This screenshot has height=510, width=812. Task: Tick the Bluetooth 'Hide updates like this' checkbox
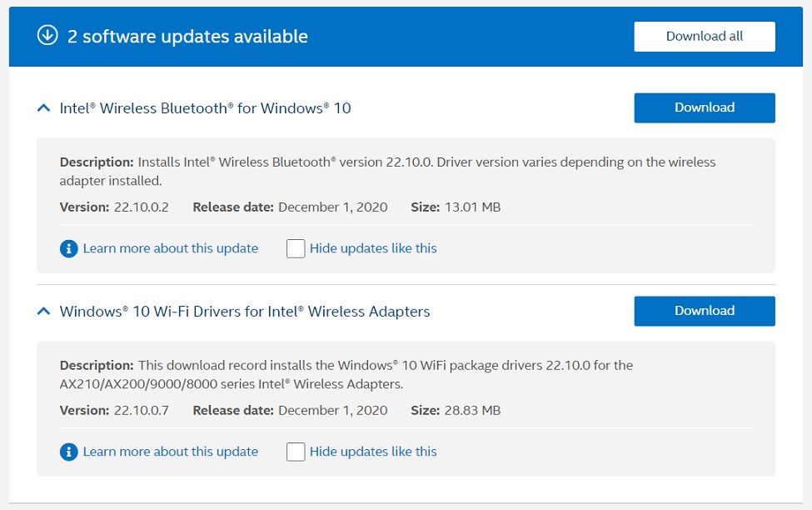(296, 248)
